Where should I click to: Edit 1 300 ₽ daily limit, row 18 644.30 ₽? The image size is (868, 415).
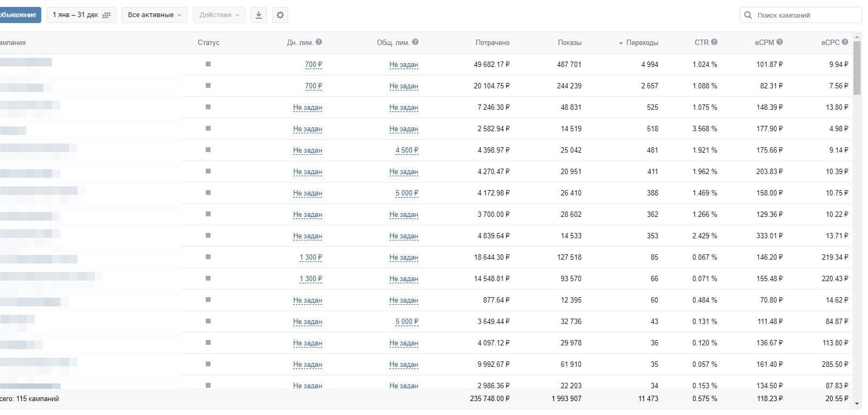click(x=311, y=258)
